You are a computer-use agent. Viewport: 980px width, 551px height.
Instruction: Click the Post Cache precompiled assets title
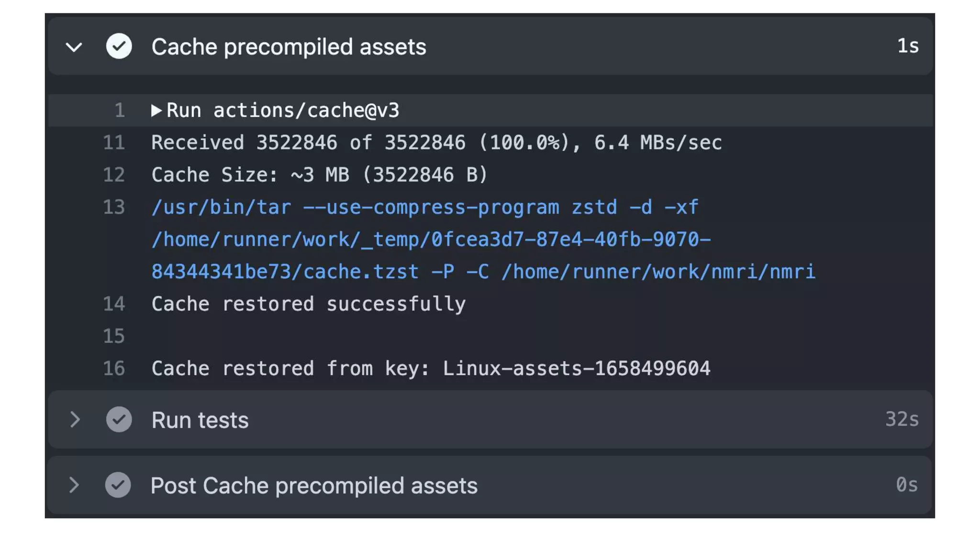(x=314, y=485)
